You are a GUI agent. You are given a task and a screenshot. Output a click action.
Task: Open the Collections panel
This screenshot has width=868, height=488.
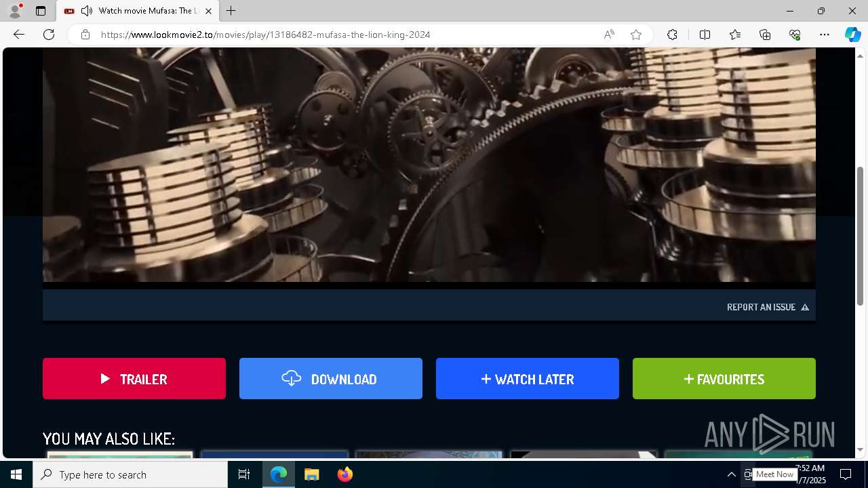(765, 35)
